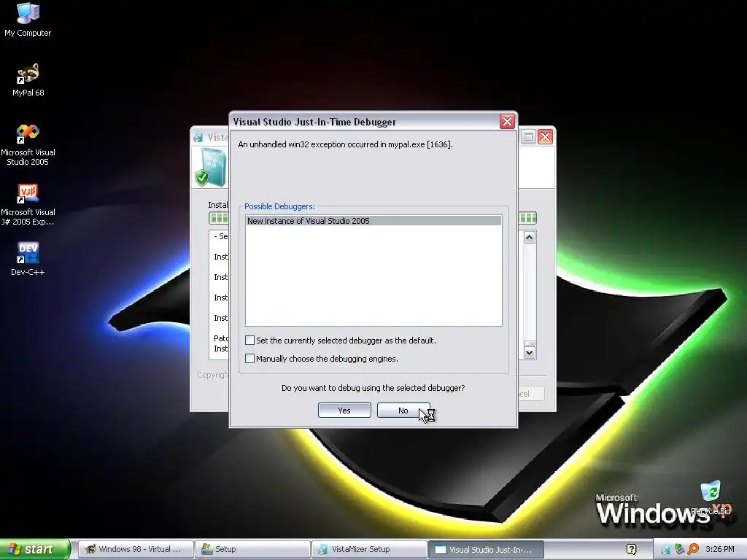The height and width of the screenshot is (560, 747).
Task: Close the Just-In-Time Debugger dialog
Action: 508,122
